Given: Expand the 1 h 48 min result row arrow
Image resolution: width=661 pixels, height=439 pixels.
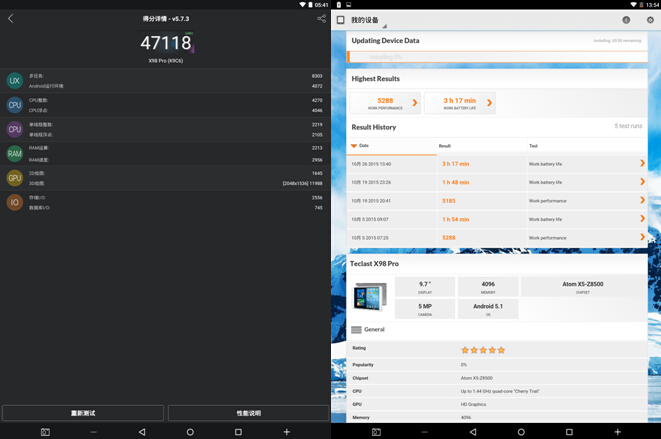Looking at the screenshot, I should [x=642, y=182].
